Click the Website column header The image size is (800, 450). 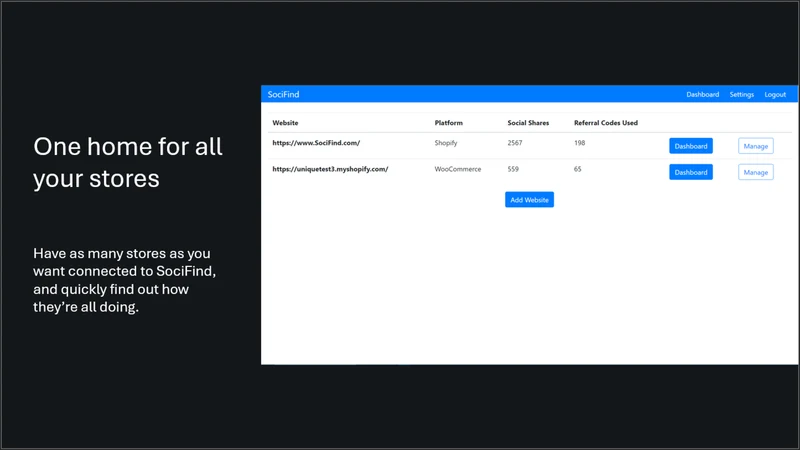tap(285, 123)
